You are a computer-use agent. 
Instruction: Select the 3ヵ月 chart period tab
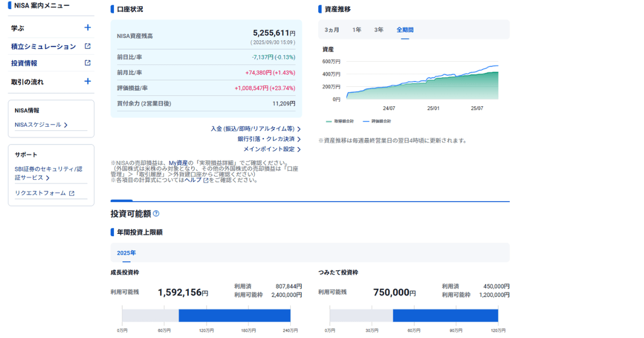point(332,30)
